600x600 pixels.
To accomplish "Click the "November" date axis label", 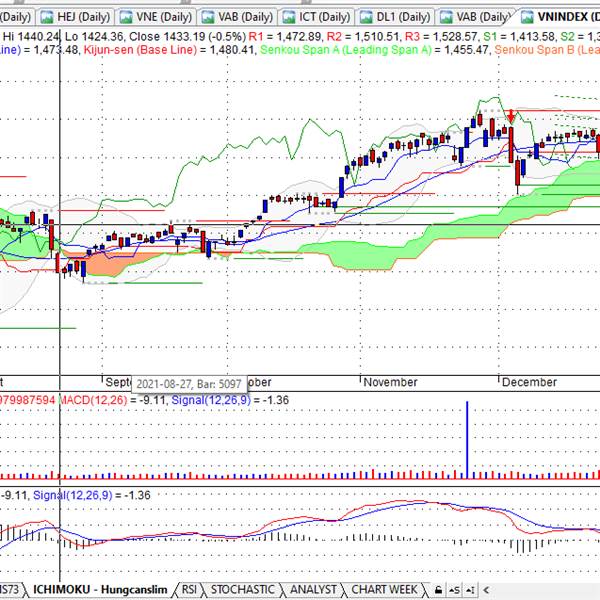I will click(390, 382).
